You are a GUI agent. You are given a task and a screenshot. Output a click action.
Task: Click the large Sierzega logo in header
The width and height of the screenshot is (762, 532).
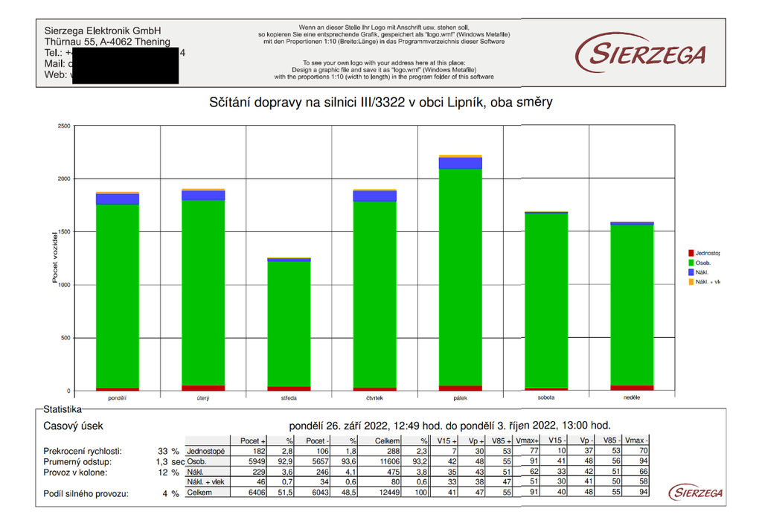(640, 53)
